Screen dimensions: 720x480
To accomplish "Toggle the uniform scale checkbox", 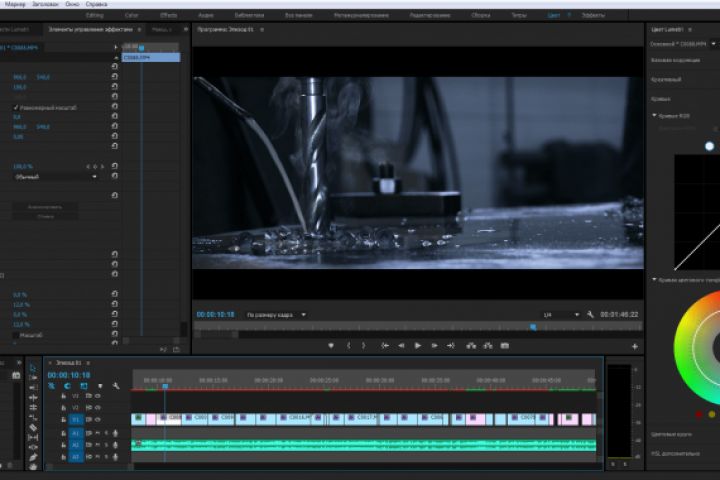I will [x=16, y=107].
